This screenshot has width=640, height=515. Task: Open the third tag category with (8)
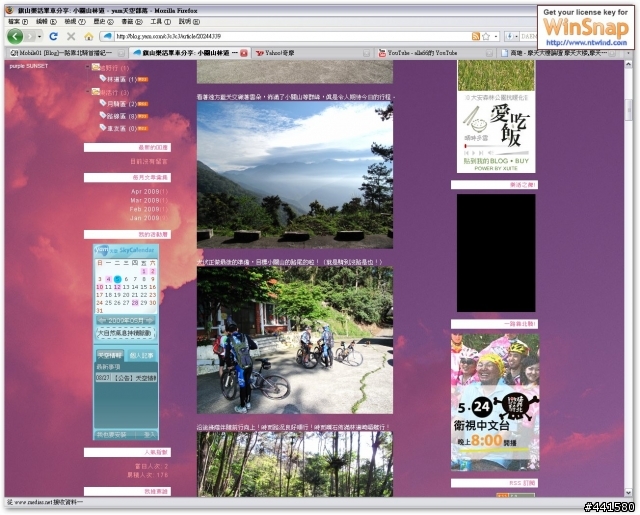(x=122, y=116)
